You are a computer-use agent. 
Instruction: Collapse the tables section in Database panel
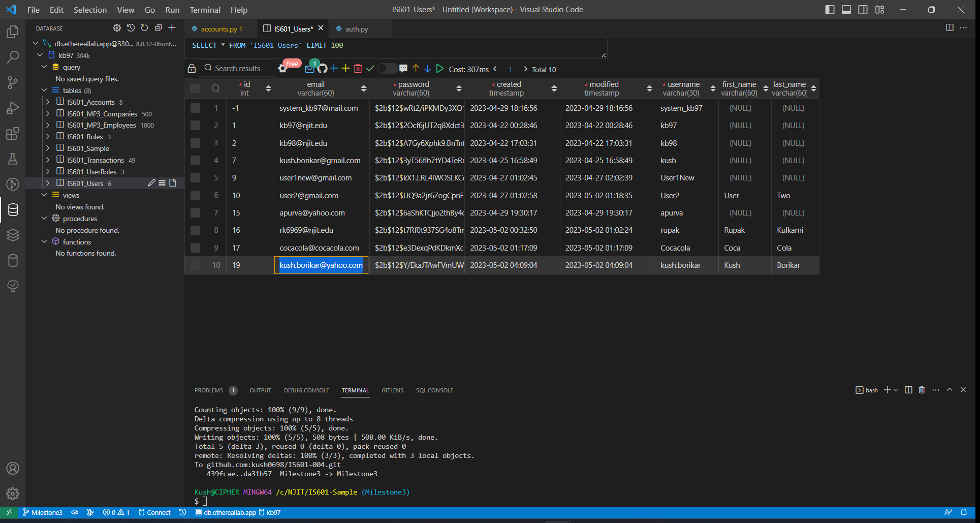44,90
